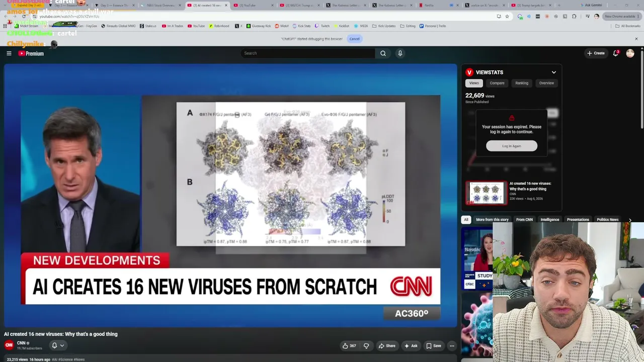Screen dimensions: 644x362
Task: Share the video
Action: 388,346
